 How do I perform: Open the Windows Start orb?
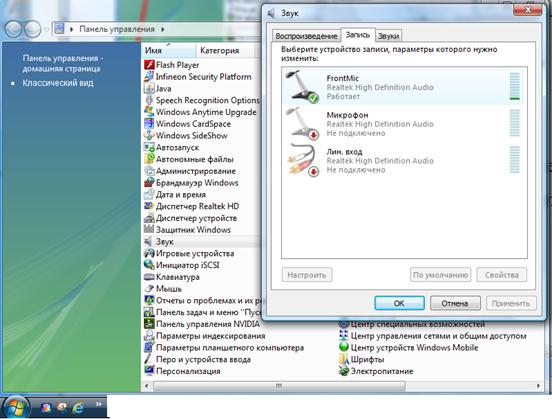(16, 408)
